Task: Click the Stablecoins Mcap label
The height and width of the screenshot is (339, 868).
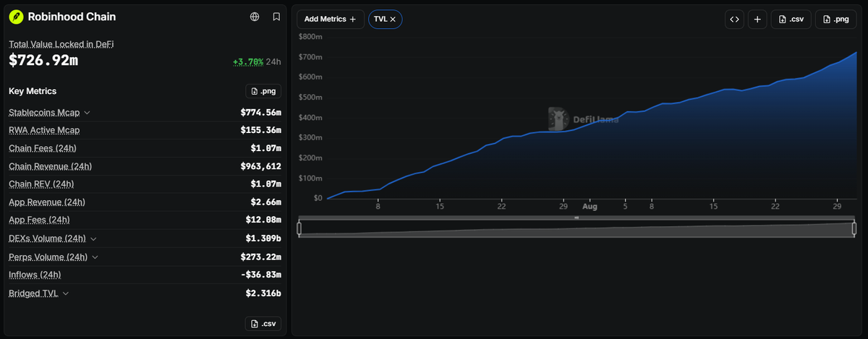Action: (x=44, y=113)
